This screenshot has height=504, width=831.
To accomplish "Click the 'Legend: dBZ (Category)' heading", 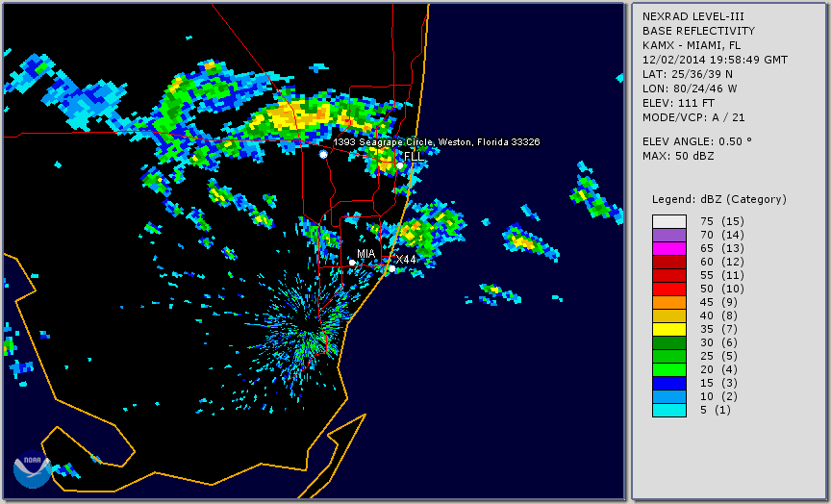I will tap(719, 199).
